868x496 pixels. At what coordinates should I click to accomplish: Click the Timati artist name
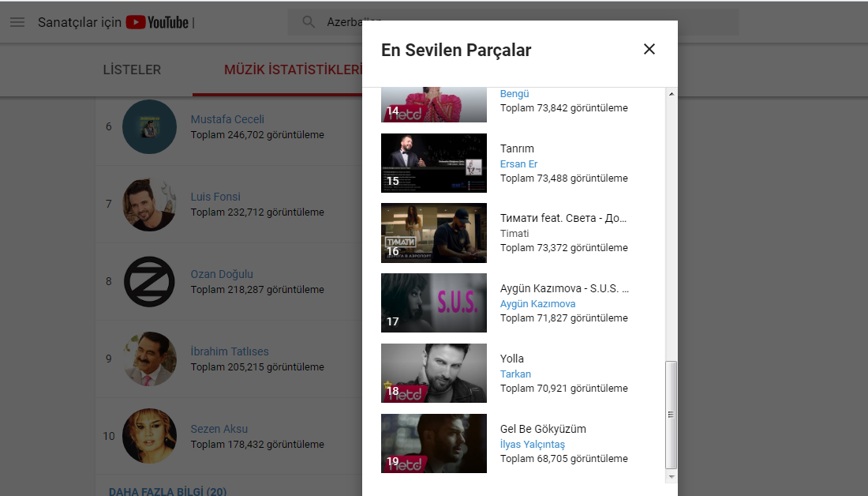pos(514,233)
